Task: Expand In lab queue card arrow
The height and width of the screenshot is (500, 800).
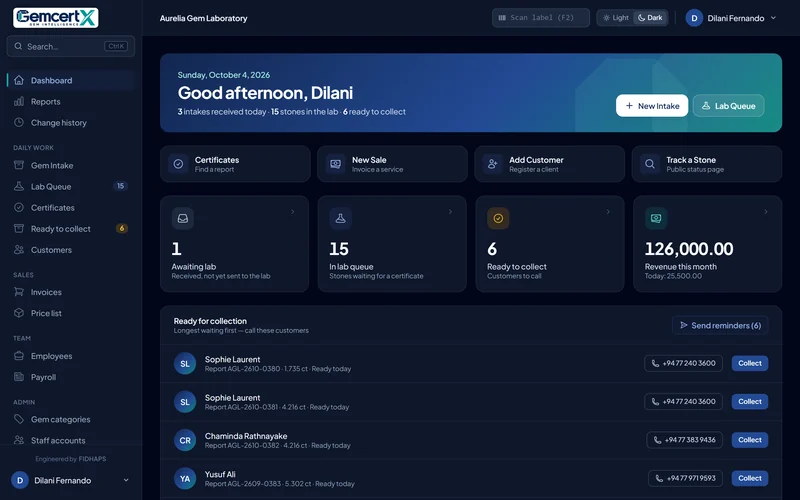Action: pyautogui.click(x=450, y=212)
